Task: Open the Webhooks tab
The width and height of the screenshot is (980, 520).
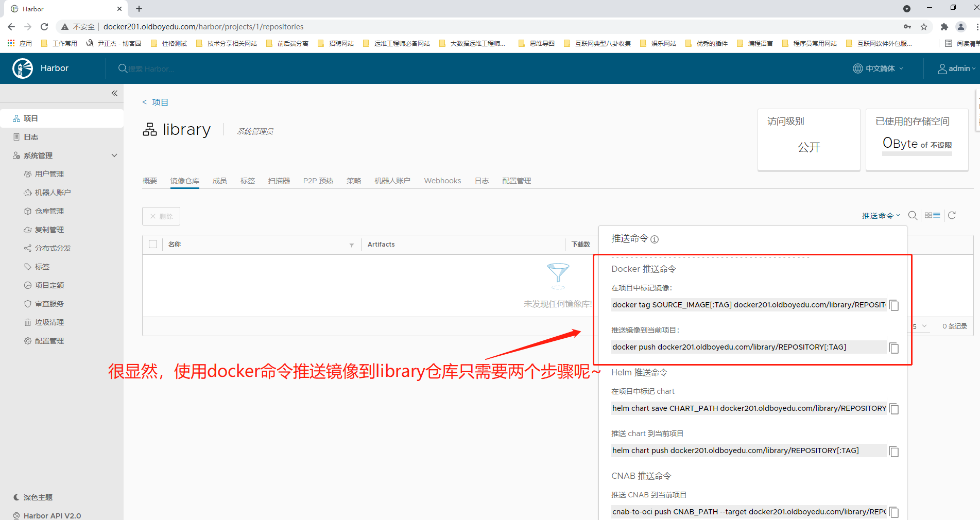Action: coord(442,181)
